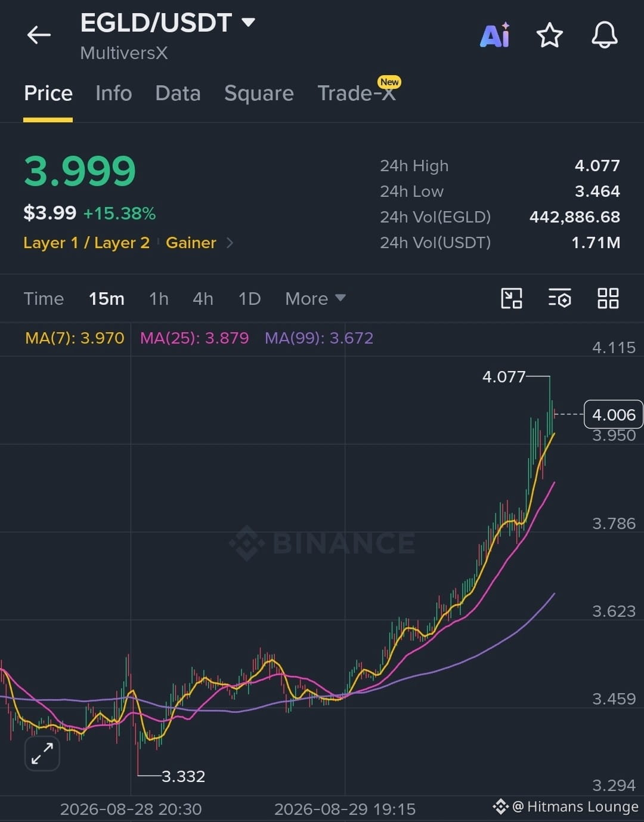Image resolution: width=644 pixels, height=822 pixels.
Task: Tap the MA(7): 3.970 indicator label
Action: [x=75, y=338]
